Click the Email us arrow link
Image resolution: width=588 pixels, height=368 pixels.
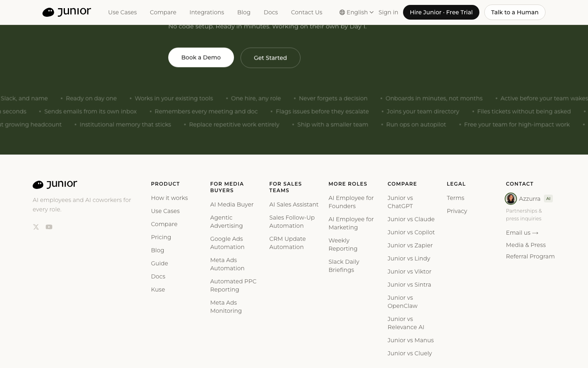[x=522, y=233]
